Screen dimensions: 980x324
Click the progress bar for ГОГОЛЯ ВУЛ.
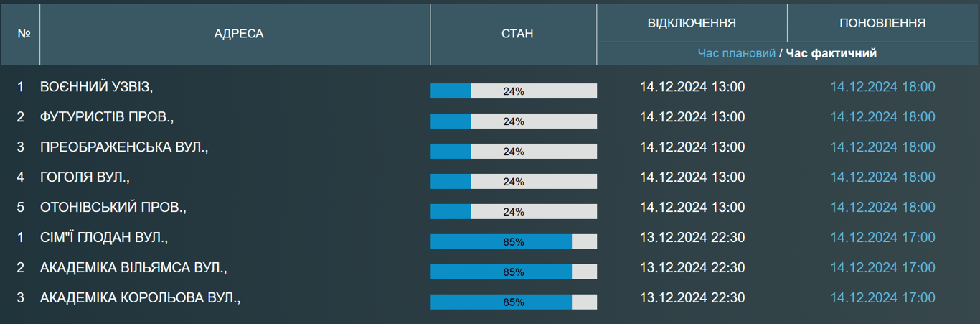(x=514, y=182)
